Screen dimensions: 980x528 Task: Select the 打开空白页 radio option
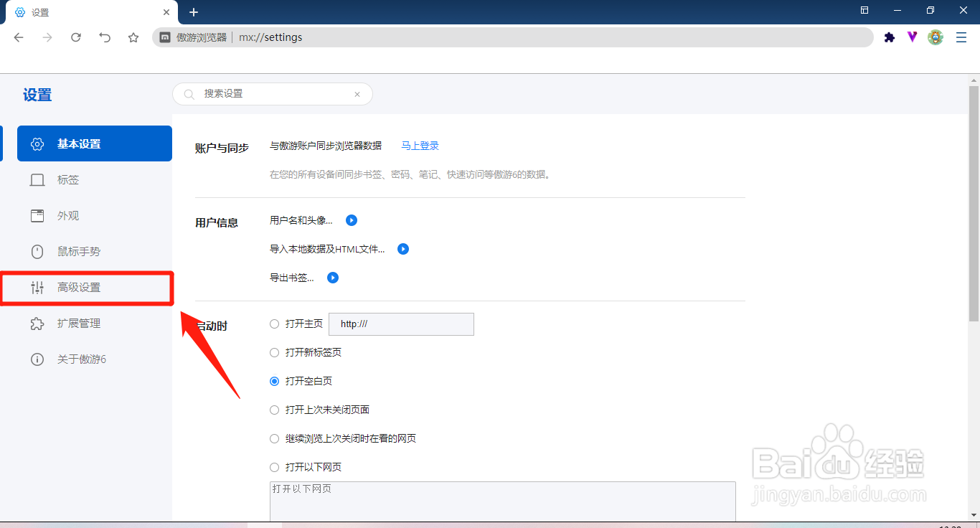(x=274, y=381)
